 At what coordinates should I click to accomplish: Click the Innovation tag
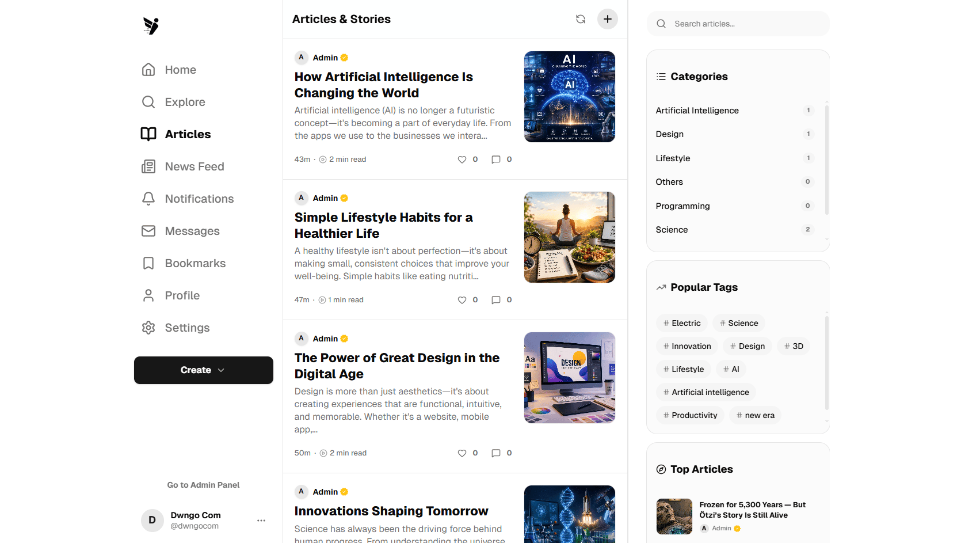687,346
